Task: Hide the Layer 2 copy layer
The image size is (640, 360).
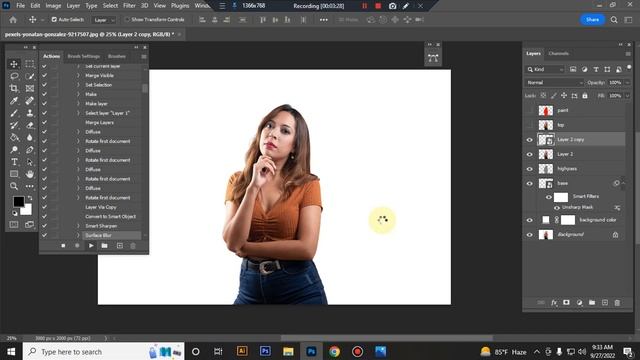Action: coord(530,140)
